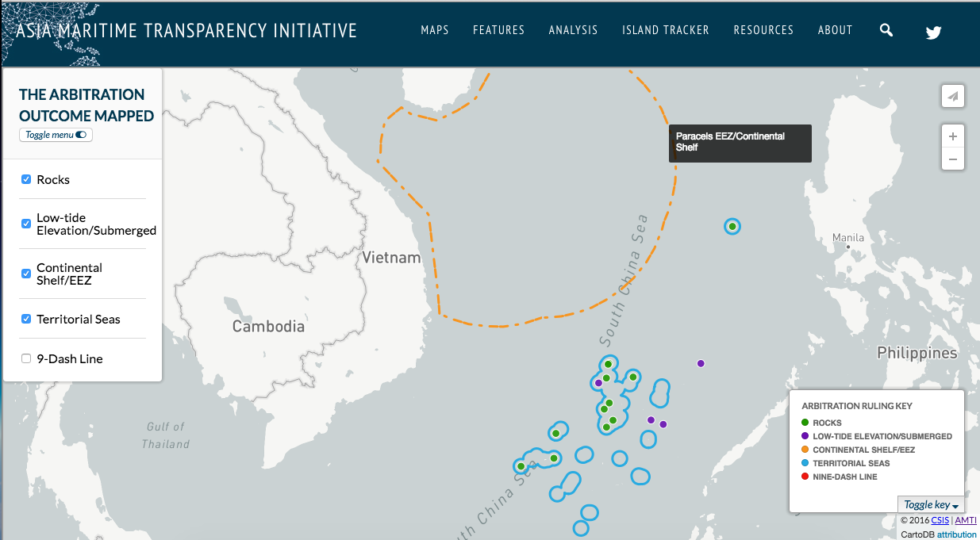Expand the Resources navigation menu
The image size is (980, 540).
tap(763, 30)
